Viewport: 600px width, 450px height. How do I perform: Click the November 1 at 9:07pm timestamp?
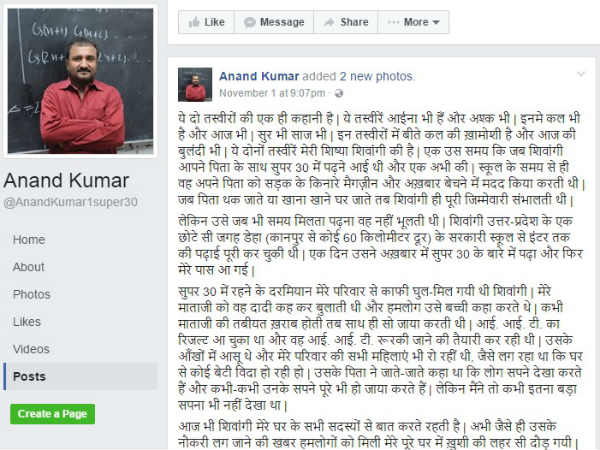tap(272, 93)
